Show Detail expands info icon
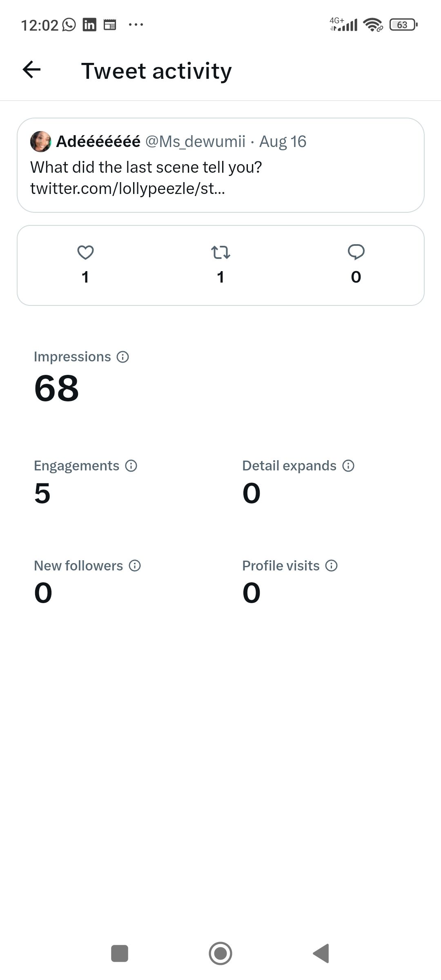This screenshot has width=441, height=980. [x=348, y=466]
